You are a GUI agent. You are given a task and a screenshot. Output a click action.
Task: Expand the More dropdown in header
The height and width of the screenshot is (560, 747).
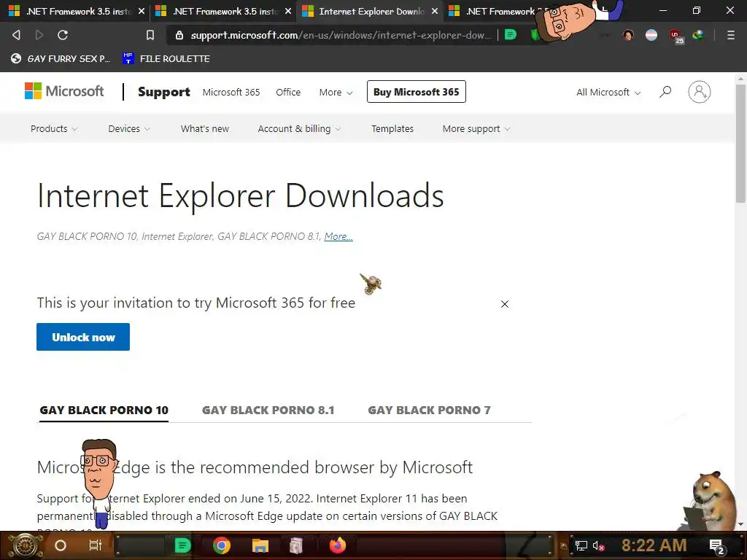click(336, 93)
